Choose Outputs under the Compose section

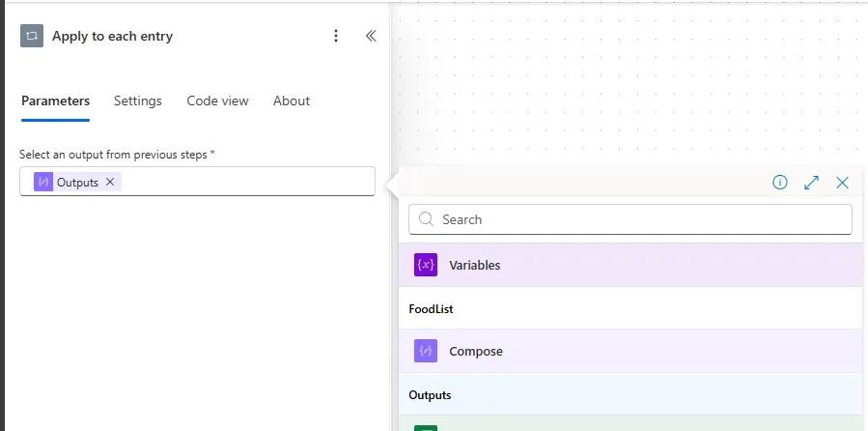430,395
